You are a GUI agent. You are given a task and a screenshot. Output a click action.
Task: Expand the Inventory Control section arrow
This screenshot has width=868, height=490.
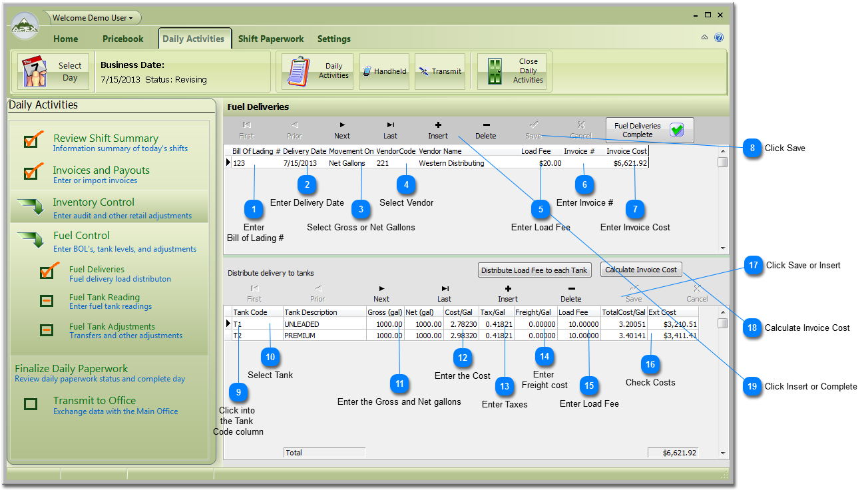pos(30,206)
